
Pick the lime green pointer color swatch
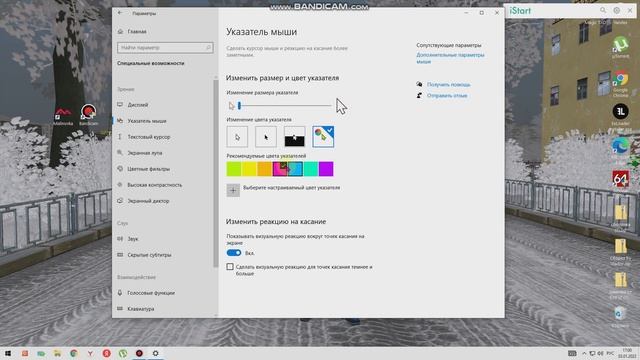tap(234, 169)
